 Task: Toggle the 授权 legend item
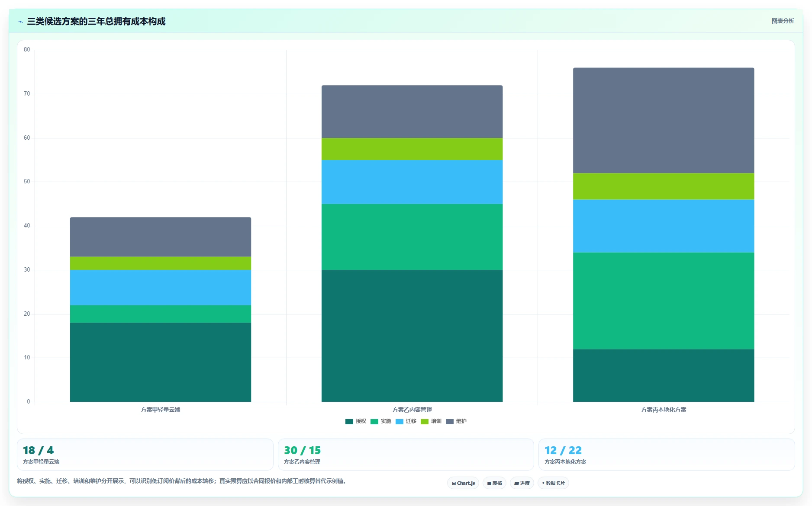356,421
